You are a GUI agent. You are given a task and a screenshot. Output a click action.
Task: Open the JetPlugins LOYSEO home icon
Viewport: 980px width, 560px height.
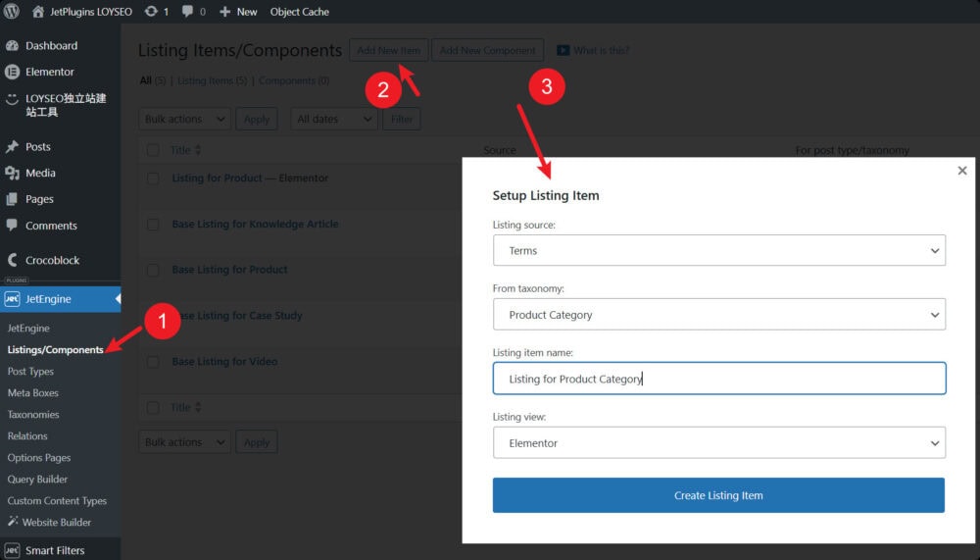(38, 11)
